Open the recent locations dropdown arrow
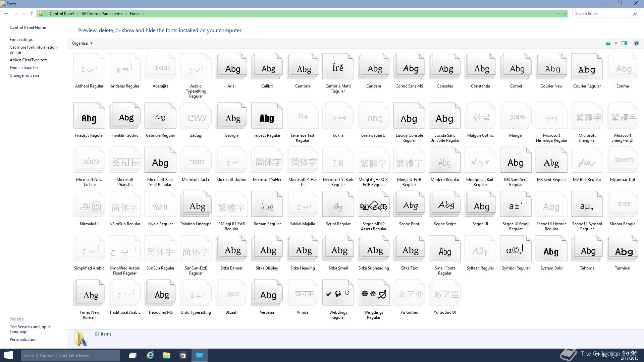 click(24, 14)
